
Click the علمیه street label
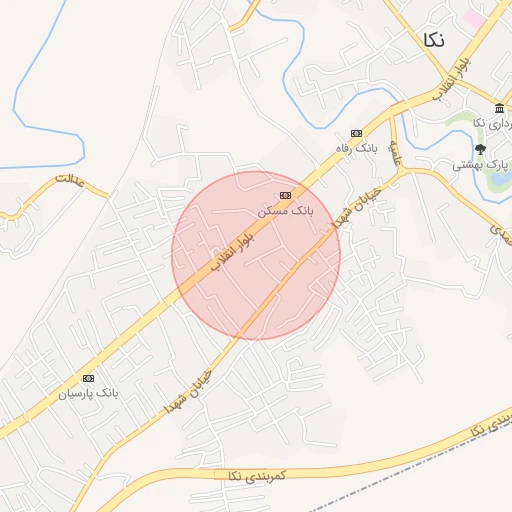coord(395,153)
